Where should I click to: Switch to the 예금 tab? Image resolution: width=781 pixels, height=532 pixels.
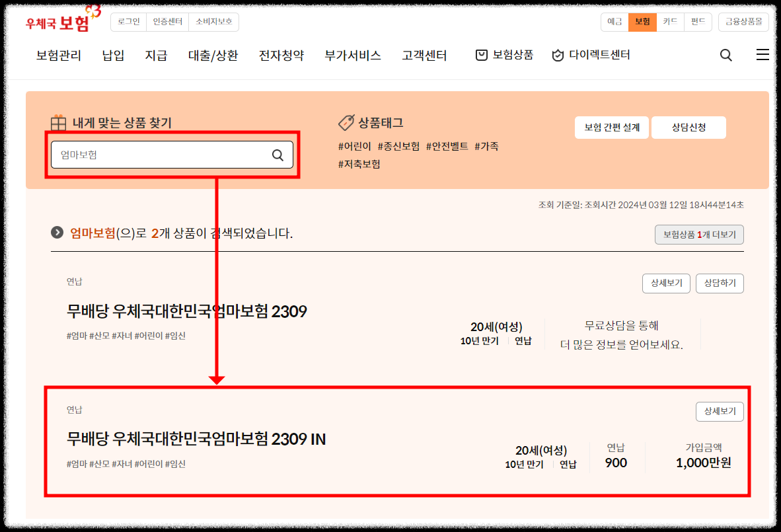(614, 22)
